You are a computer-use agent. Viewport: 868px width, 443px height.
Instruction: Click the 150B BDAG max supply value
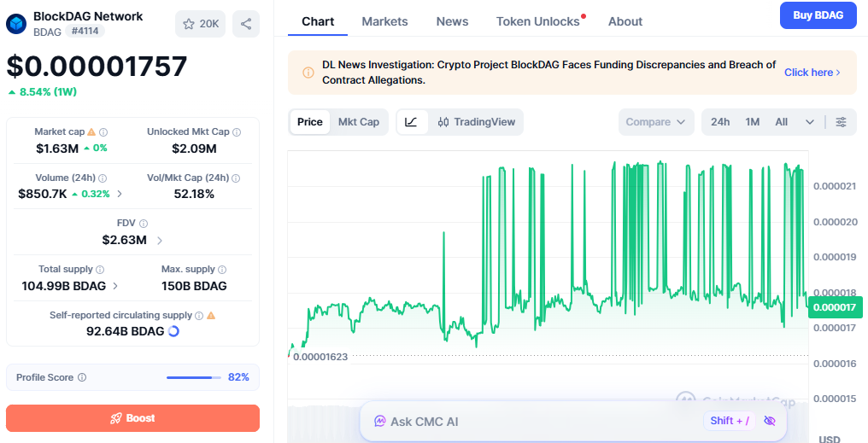194,286
